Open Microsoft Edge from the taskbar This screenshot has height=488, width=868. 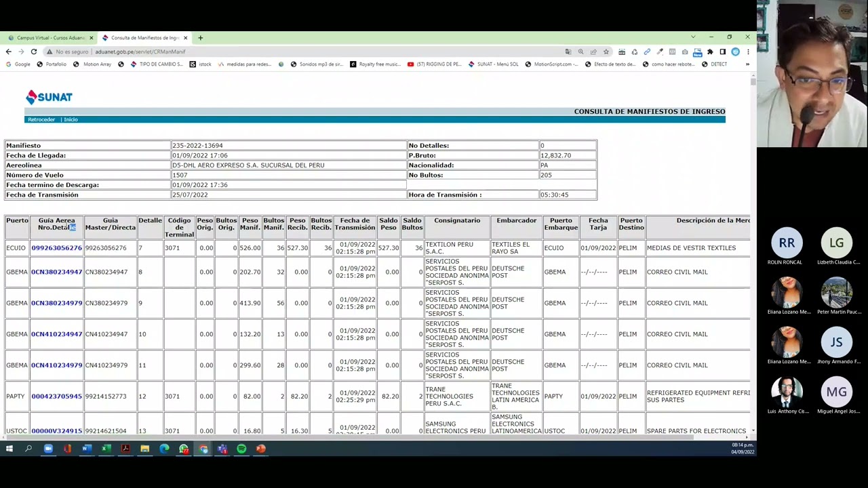tap(164, 449)
